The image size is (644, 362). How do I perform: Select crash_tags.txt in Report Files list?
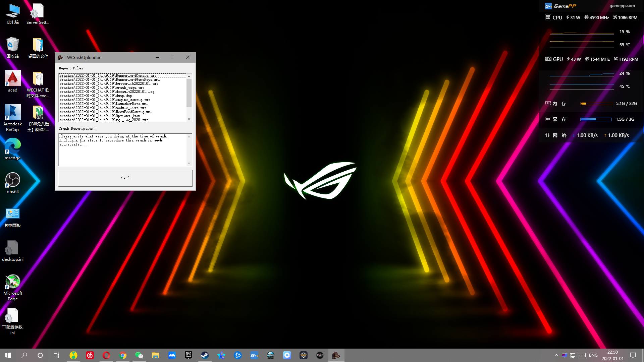tap(122, 87)
